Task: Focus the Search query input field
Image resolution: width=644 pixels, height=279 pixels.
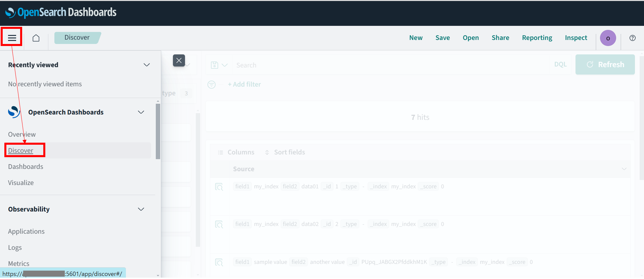Action: coord(391,65)
